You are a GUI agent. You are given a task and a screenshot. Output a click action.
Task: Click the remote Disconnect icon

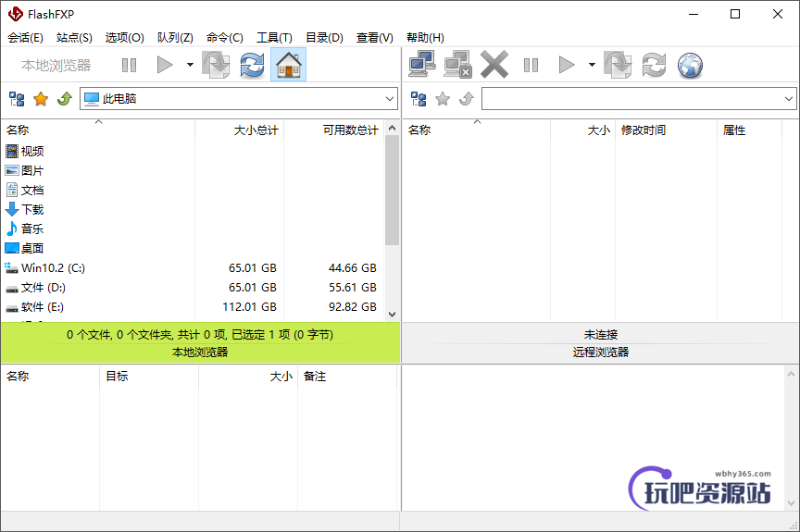pyautogui.click(x=457, y=64)
